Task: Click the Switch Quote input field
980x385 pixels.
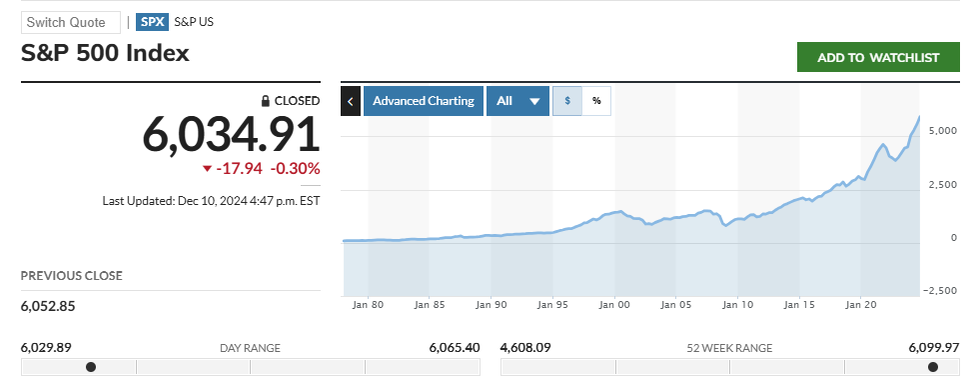Action: (71, 23)
